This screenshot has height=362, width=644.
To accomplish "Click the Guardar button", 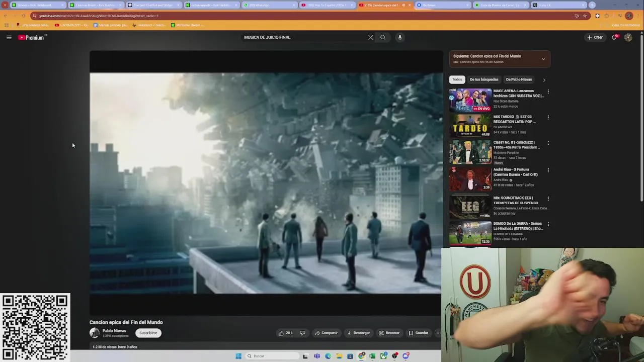I will tap(418, 333).
